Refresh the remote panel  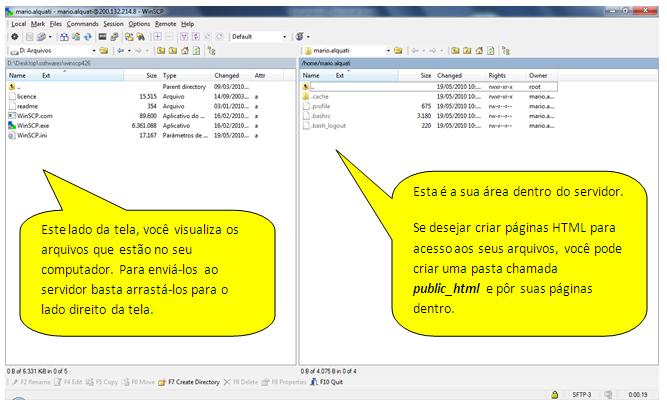491,51
